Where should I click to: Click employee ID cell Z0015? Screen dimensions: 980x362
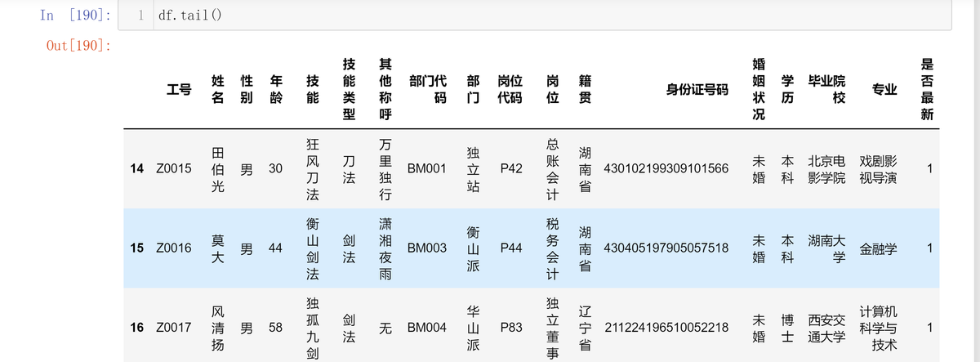pos(174,169)
